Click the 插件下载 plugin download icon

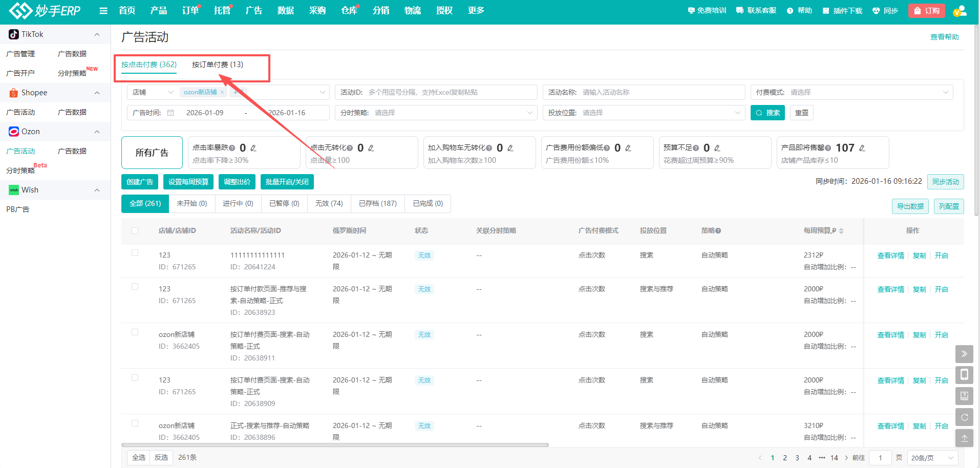(x=825, y=10)
